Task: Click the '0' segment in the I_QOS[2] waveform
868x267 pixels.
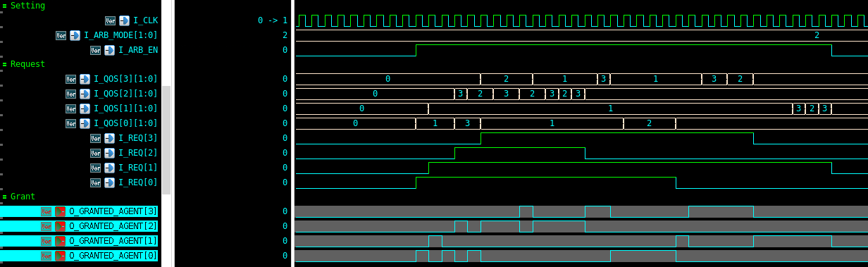Action: click(x=375, y=94)
